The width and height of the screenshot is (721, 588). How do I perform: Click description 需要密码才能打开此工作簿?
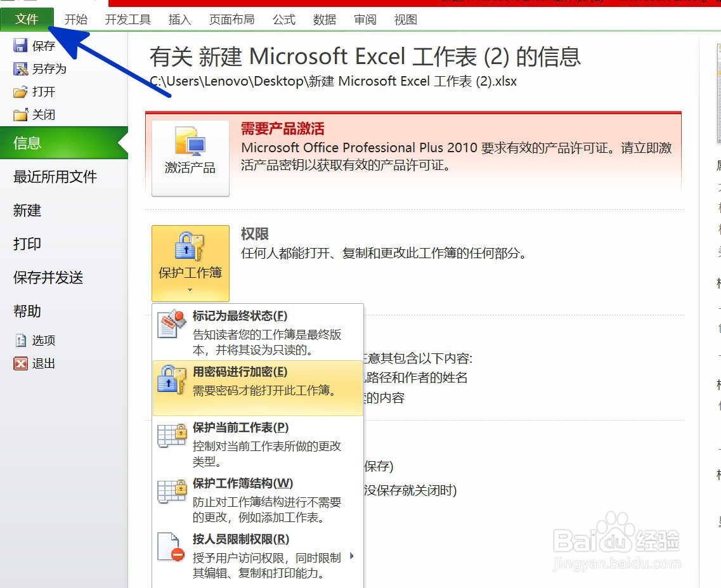coord(264,391)
